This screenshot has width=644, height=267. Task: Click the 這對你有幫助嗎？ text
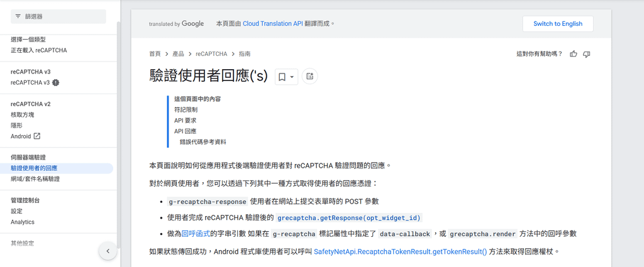[539, 54]
